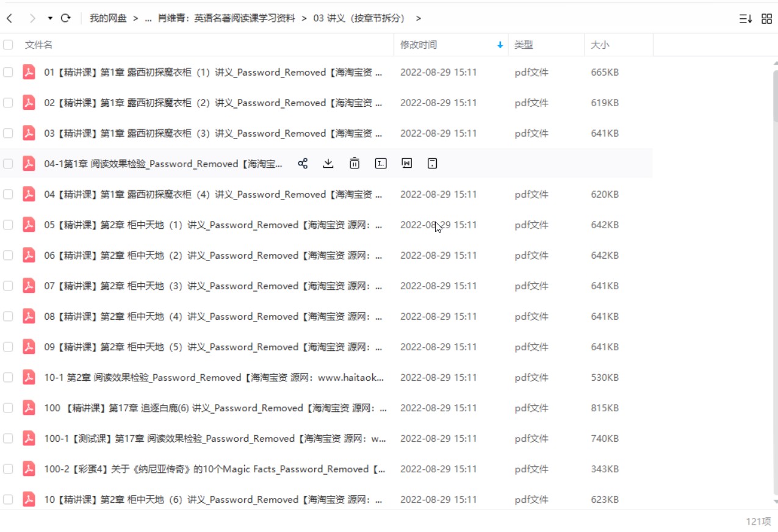The width and height of the screenshot is (778, 532).
Task: Convert 04-1 file to Word icon
Action: point(407,164)
